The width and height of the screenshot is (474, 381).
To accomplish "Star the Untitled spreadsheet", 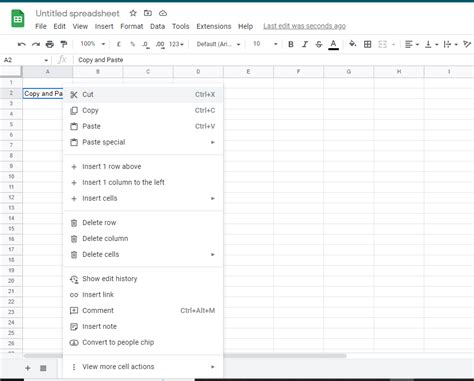I will pos(133,13).
